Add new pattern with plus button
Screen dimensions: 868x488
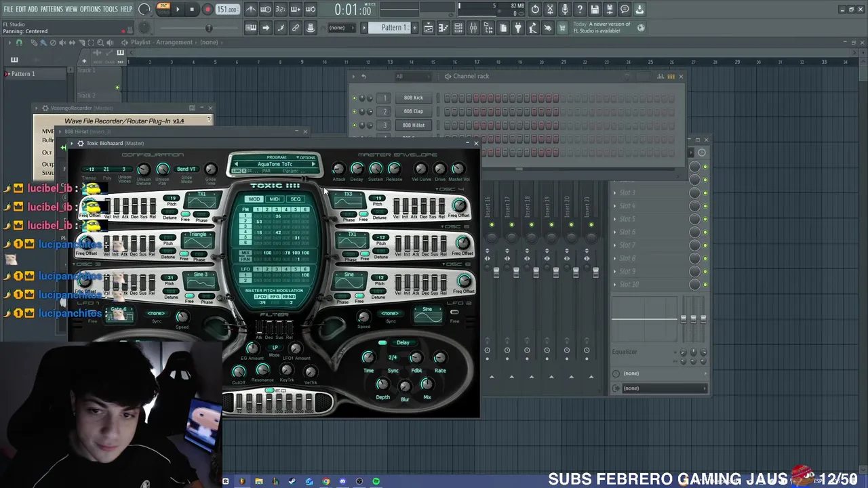pos(414,28)
